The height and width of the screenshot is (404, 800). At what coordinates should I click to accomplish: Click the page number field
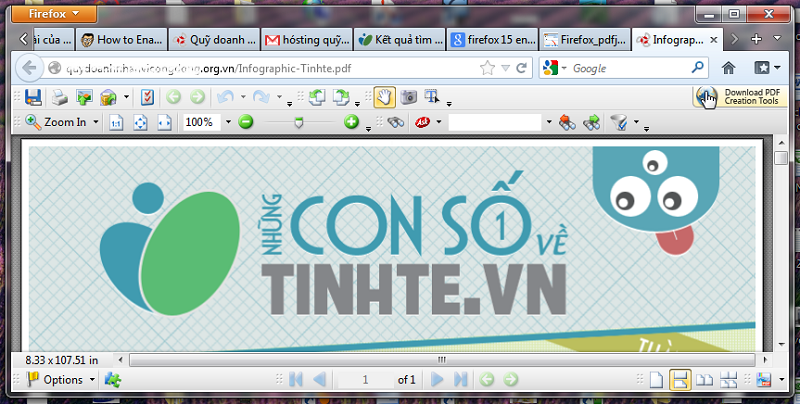(x=365, y=380)
